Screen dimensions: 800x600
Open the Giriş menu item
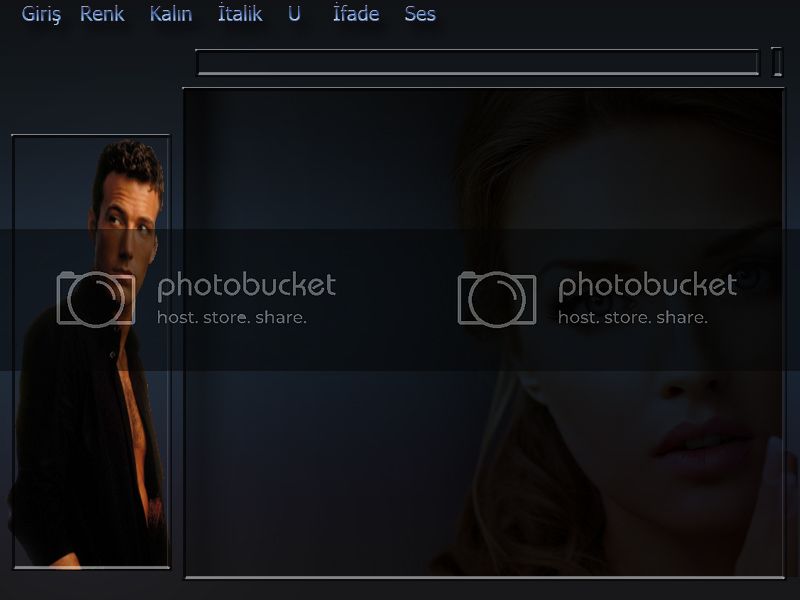pos(41,14)
